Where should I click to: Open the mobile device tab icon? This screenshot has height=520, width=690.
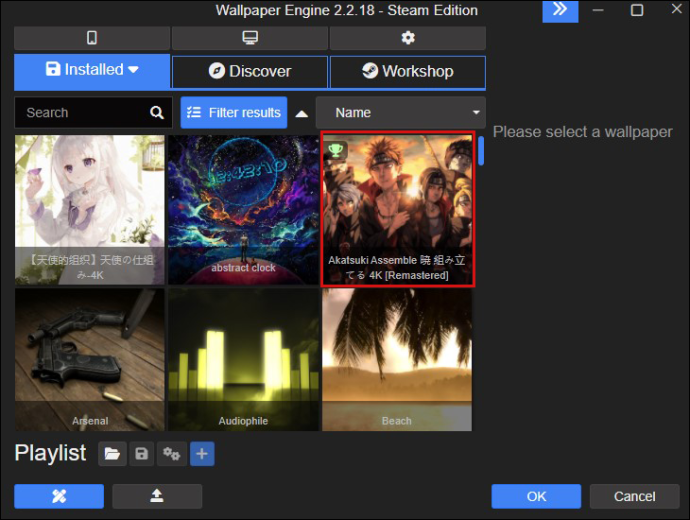[x=92, y=38]
